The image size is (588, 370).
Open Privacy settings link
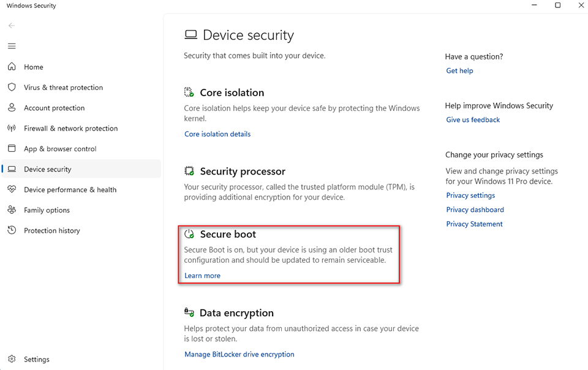470,195
